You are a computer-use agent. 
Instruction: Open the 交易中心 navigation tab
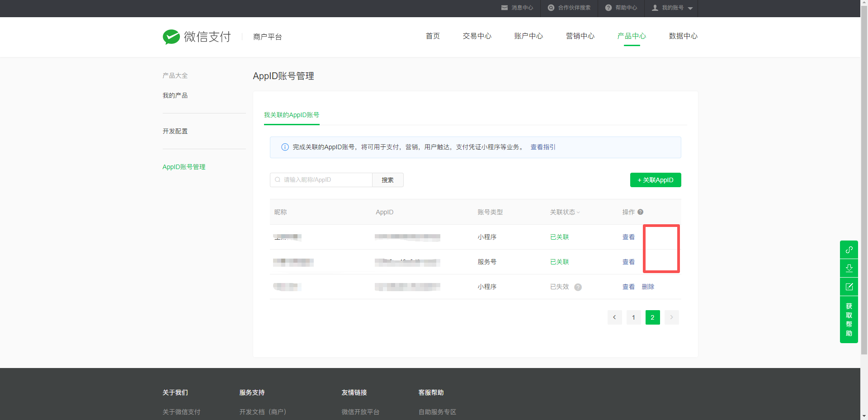click(477, 36)
